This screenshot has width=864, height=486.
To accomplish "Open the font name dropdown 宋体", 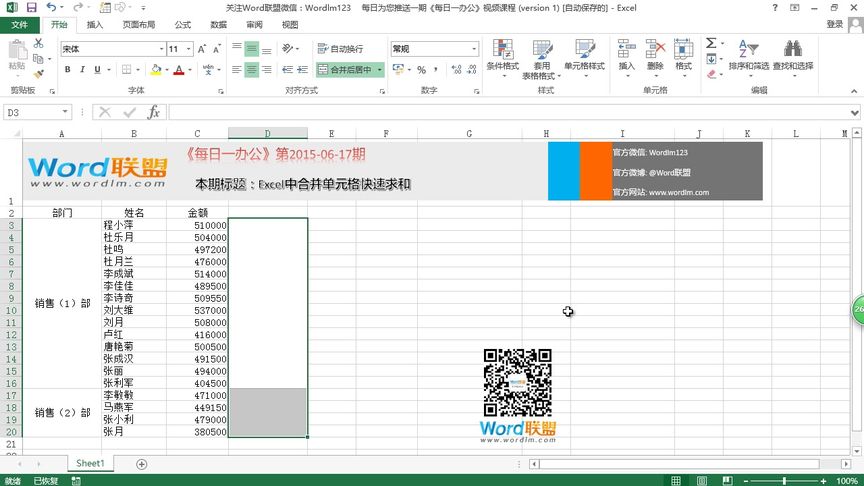I will (161, 49).
